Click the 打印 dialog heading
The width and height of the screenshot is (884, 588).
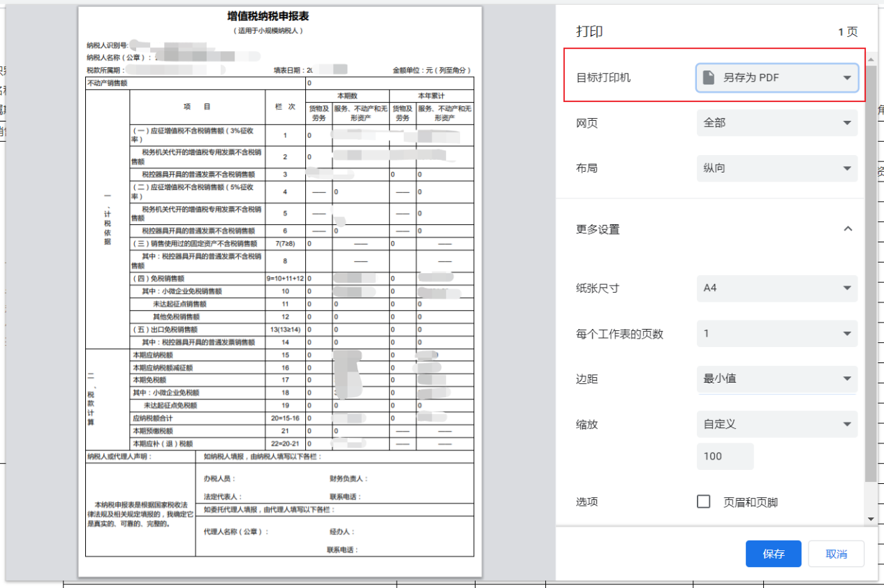(589, 31)
